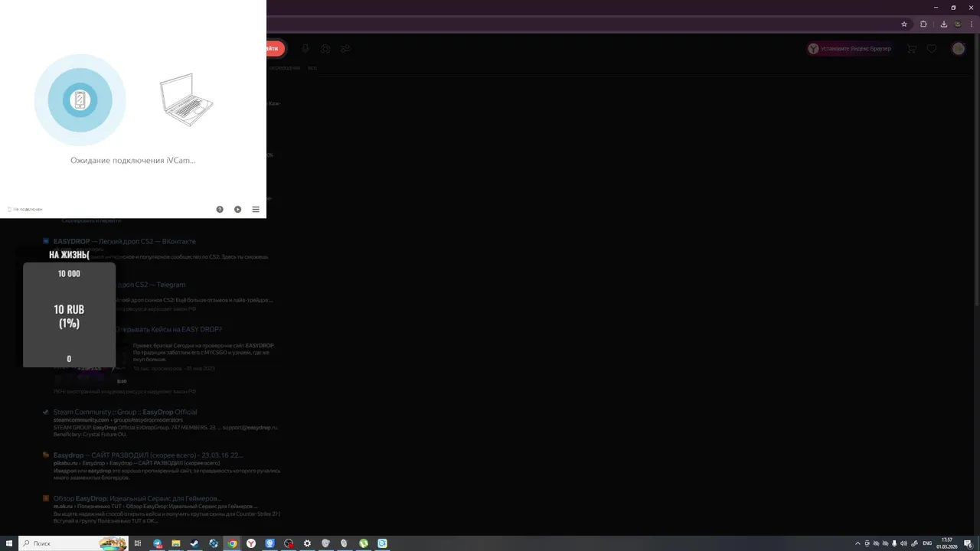Viewport: 980px width, 551px height.
Task: Open 'Easydrop — САЙТ РАЗВОДИЛ' pikabu result
Action: 148,455
